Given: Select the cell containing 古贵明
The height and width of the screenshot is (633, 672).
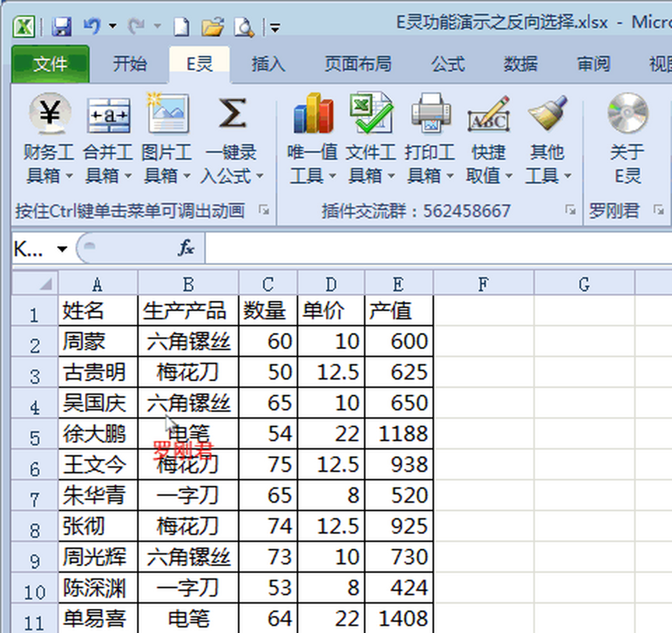Looking at the screenshot, I should (x=98, y=372).
